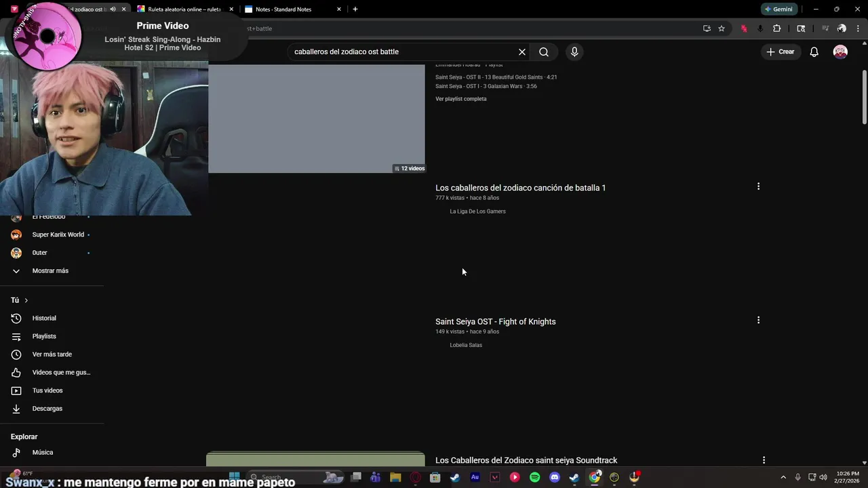The height and width of the screenshot is (488, 868).
Task: Play 13 Beautiful Gold Saints track line
Action: tap(496, 77)
